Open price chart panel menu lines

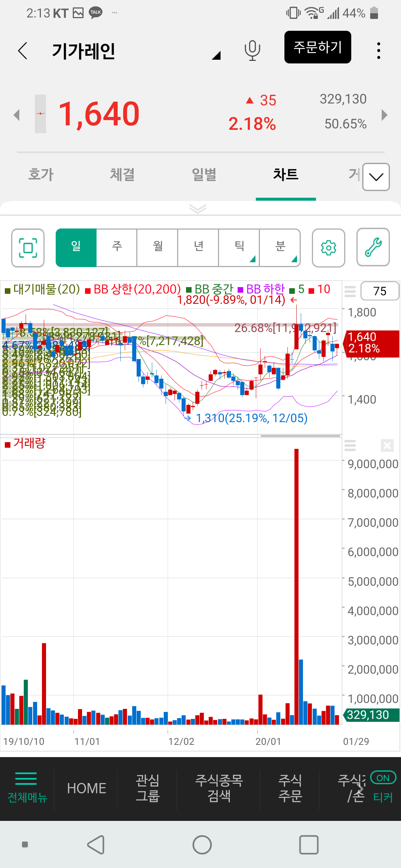350,291
